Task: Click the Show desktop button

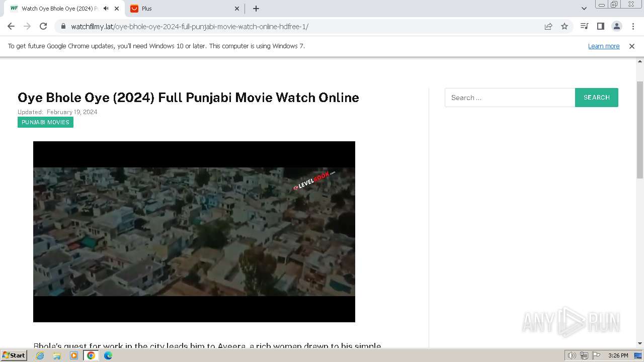Action: point(638,355)
